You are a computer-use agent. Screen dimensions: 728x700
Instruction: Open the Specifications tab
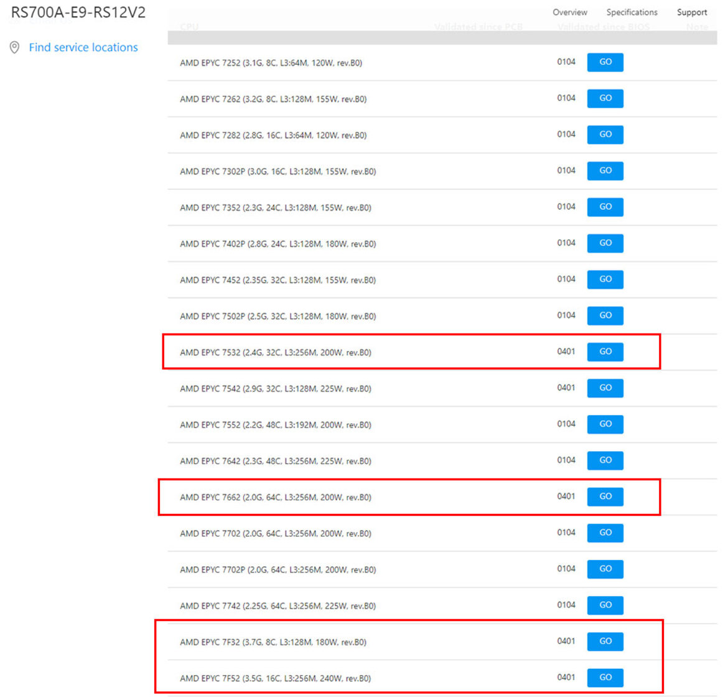click(632, 12)
